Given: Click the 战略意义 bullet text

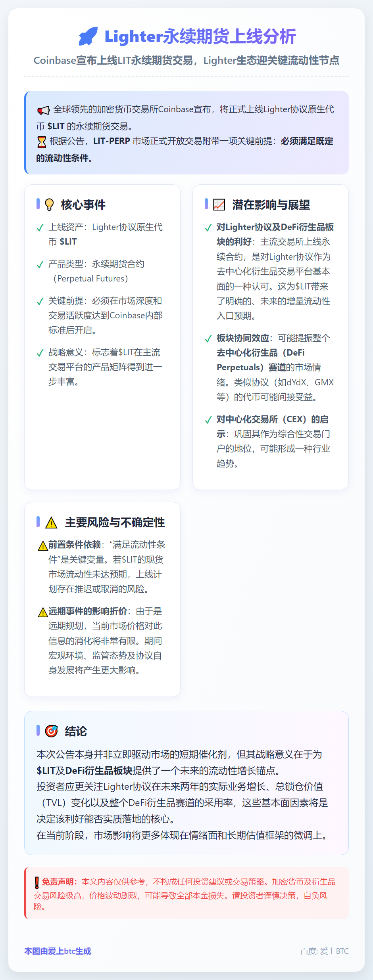Looking at the screenshot, I should [x=105, y=367].
